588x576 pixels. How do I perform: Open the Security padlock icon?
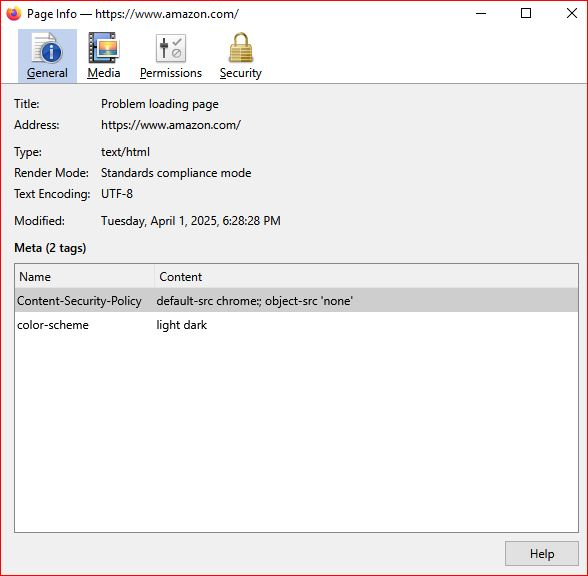coord(240,47)
